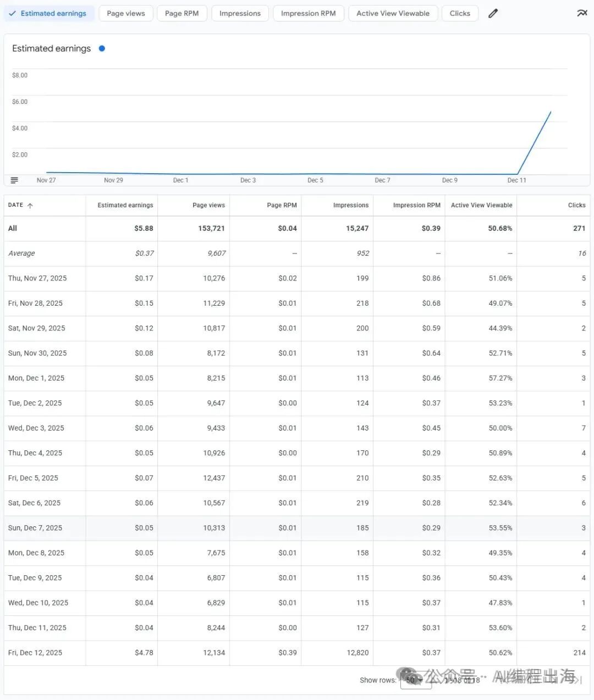The image size is (594, 700).
Task: Sort by the Impression RPM column header
Action: [x=416, y=205]
